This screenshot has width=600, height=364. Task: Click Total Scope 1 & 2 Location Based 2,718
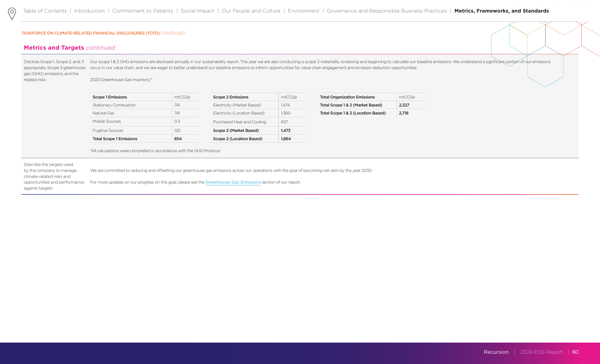click(x=404, y=113)
